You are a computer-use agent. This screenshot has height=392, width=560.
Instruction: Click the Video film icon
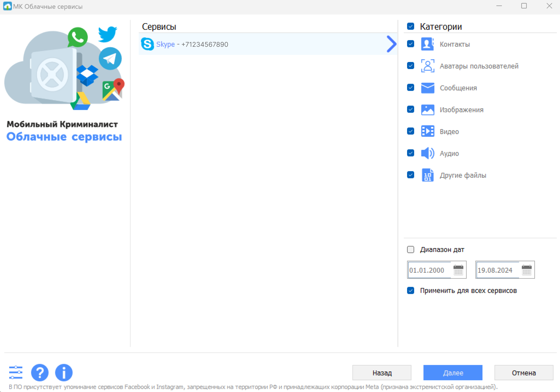click(x=427, y=131)
